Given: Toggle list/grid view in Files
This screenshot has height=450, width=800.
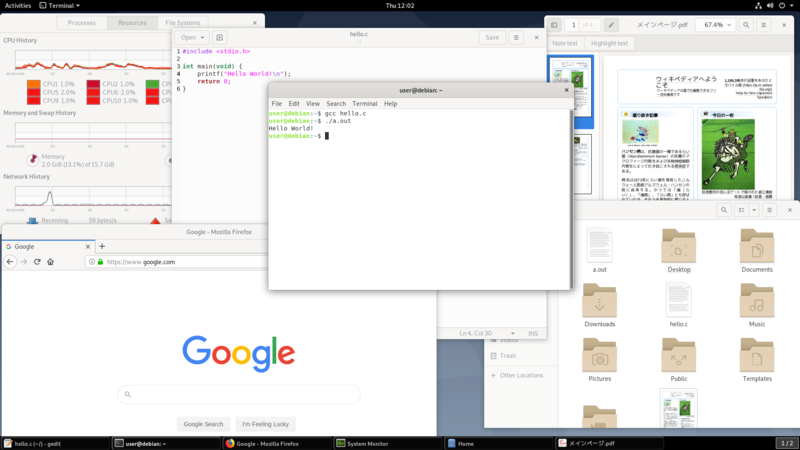Looking at the screenshot, I should pyautogui.click(x=741, y=210).
